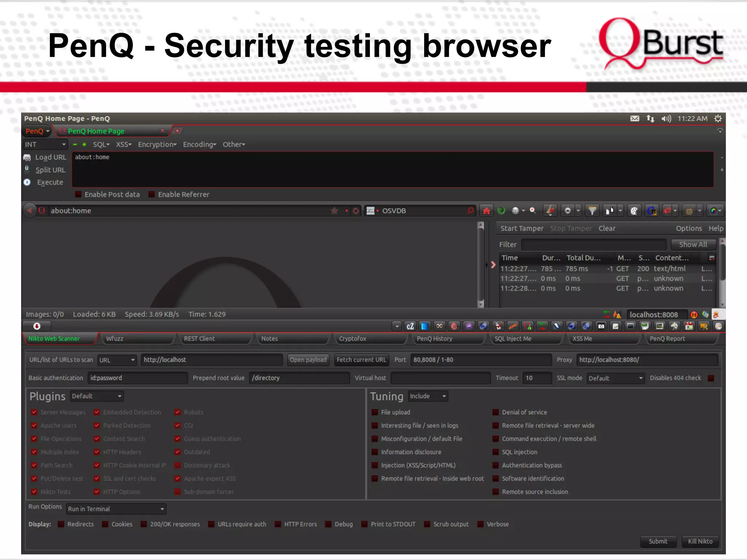747x560 pixels.
Task: Click the compass icon at toolbar end
Action: click(719, 326)
